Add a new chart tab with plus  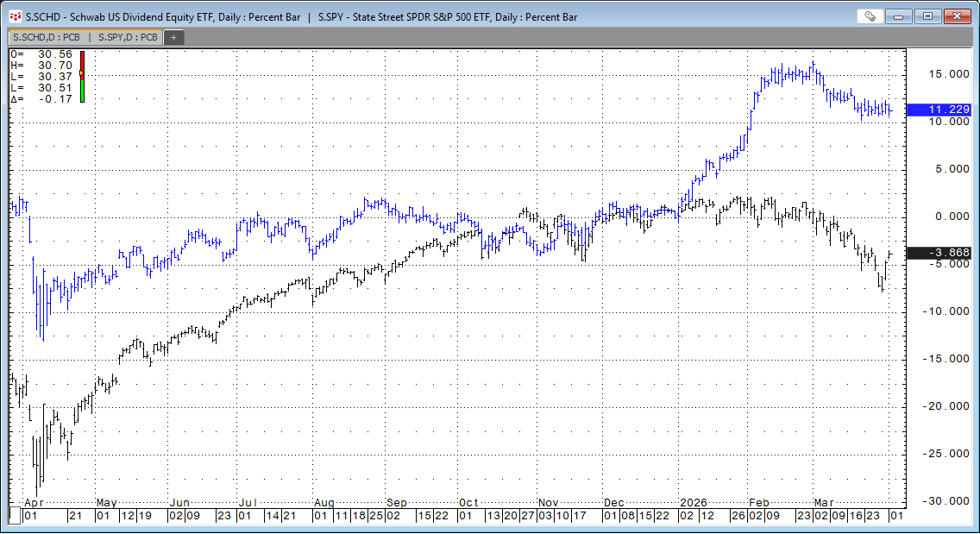tap(173, 37)
